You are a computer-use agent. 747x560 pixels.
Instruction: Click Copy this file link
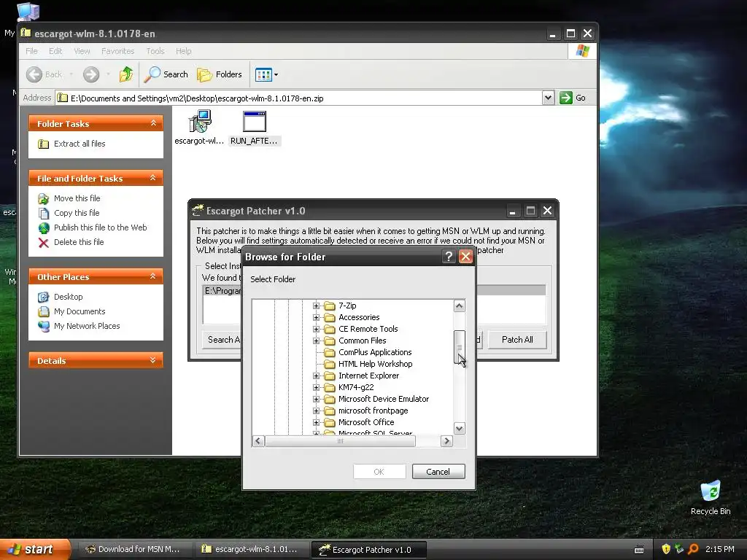76,213
